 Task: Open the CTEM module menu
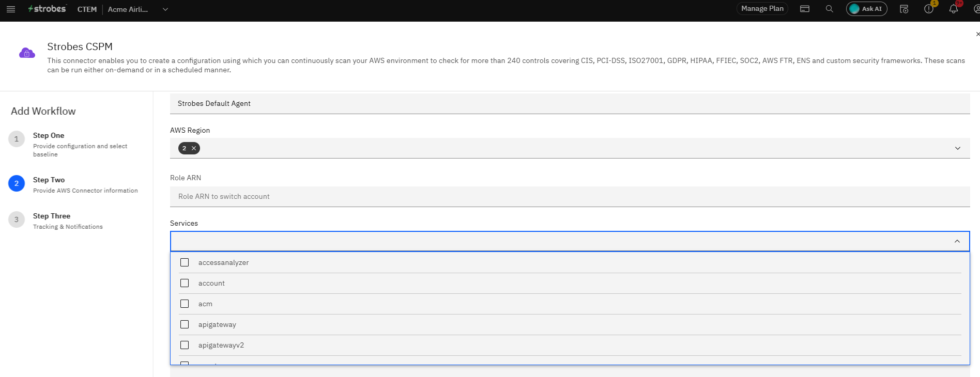pos(87,9)
